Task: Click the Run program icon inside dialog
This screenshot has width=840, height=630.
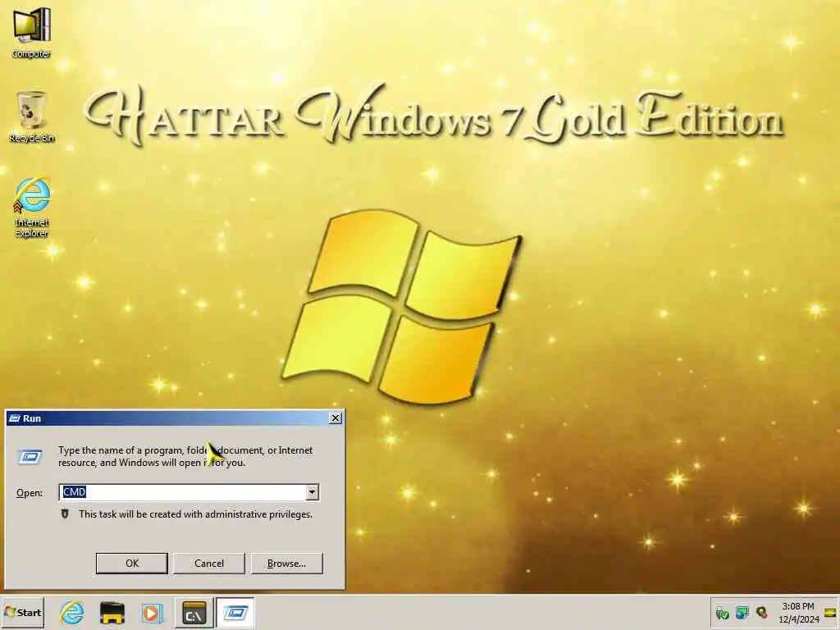Action: (30, 456)
